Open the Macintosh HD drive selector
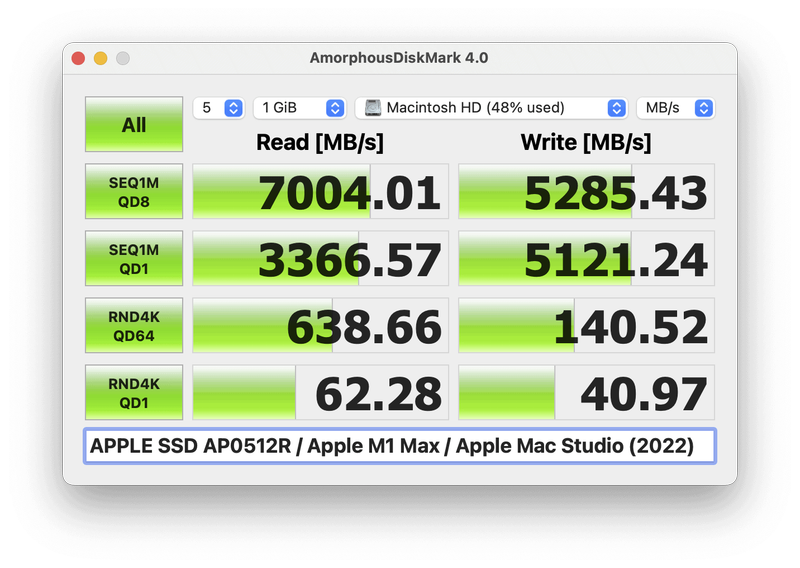 pos(491,108)
